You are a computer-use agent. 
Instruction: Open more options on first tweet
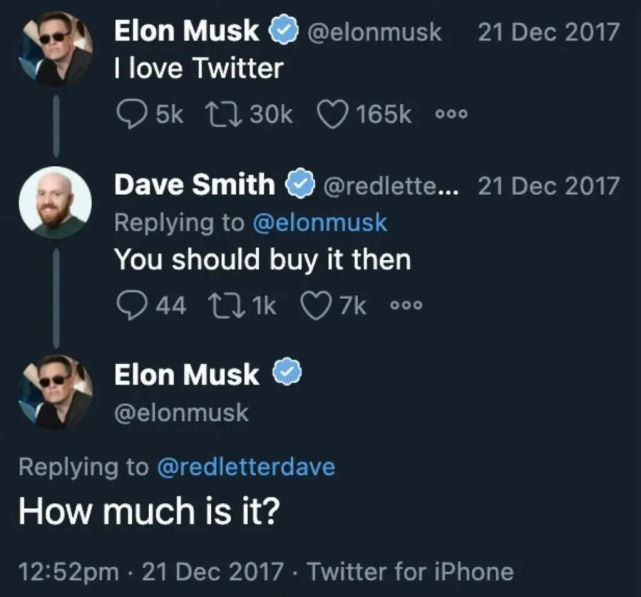click(x=452, y=114)
